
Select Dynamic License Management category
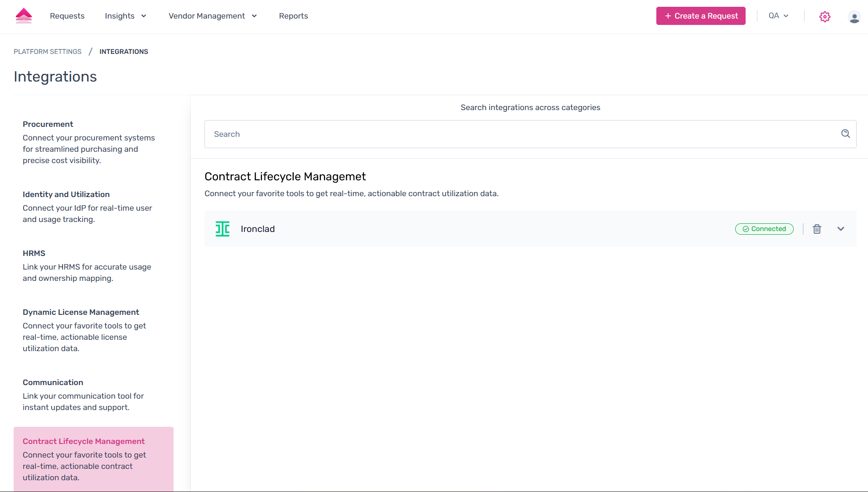pyautogui.click(x=81, y=312)
